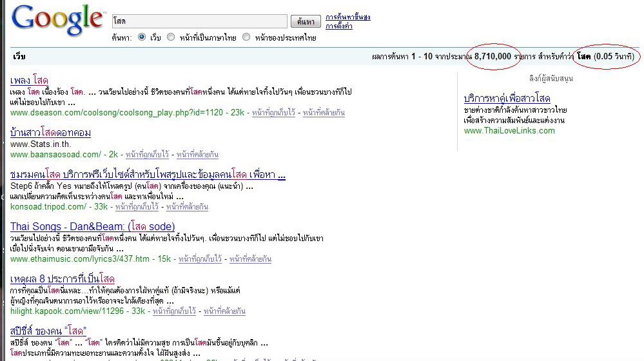Click the www.ThaiLoveLinks.com ad URL
The height and width of the screenshot is (361, 644).
tap(509, 131)
